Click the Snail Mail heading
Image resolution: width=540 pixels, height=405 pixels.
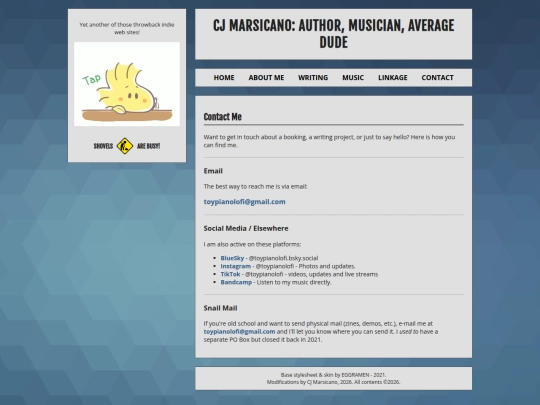click(220, 308)
